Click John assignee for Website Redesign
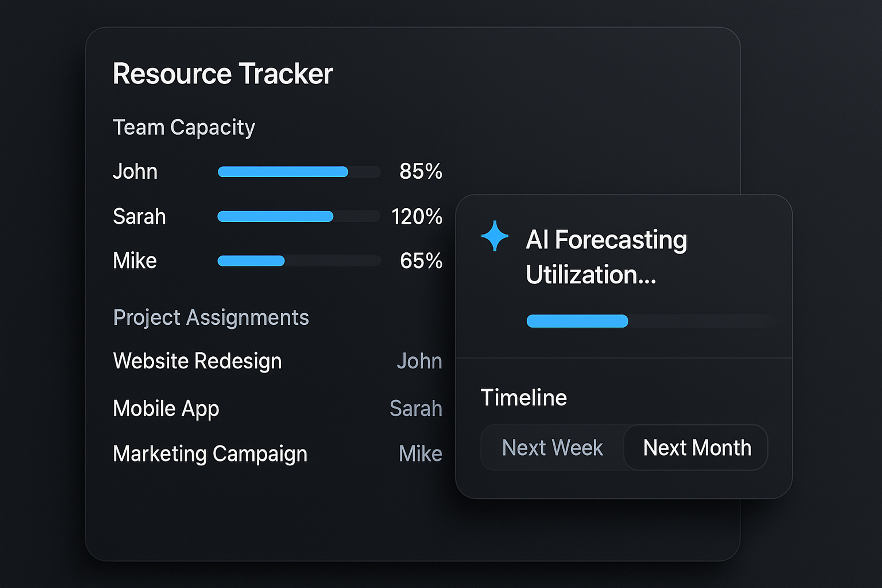Viewport: 882px width, 588px height. (419, 361)
